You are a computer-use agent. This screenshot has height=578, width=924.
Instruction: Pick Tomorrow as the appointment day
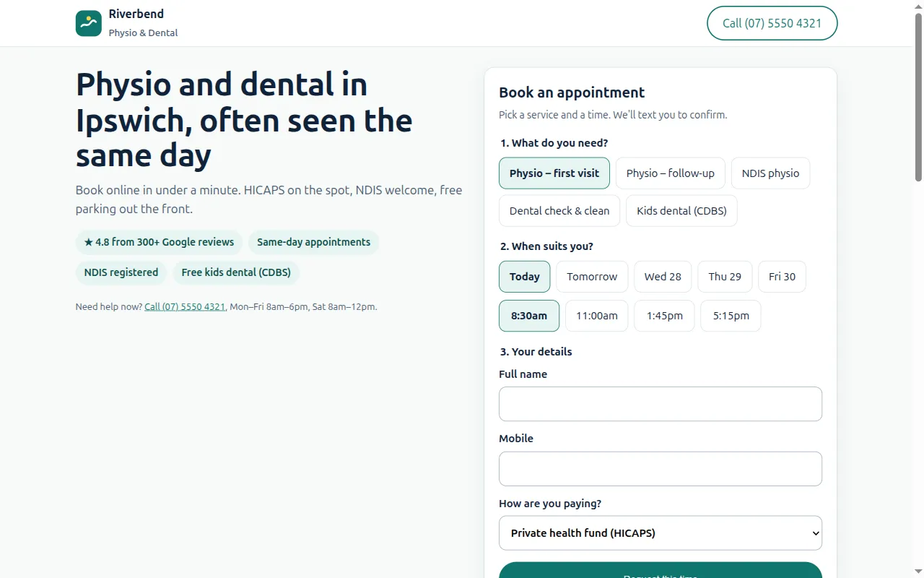click(592, 277)
